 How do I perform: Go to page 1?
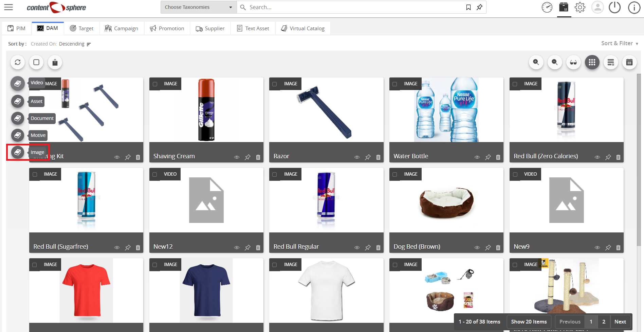[x=591, y=321]
